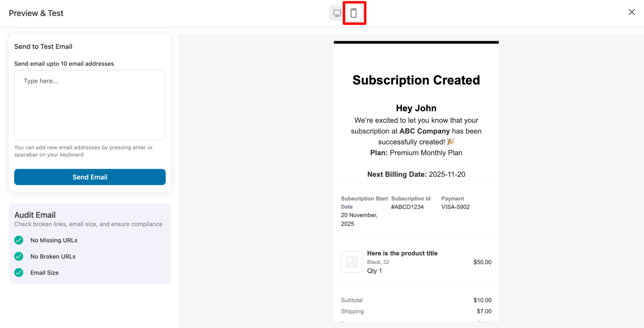Click the email address input field

(x=90, y=105)
